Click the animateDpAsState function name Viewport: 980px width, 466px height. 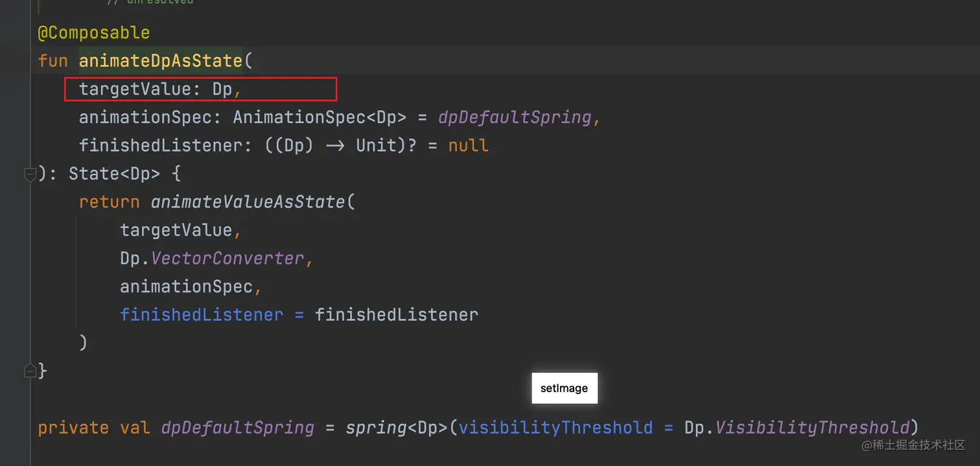[x=160, y=61]
